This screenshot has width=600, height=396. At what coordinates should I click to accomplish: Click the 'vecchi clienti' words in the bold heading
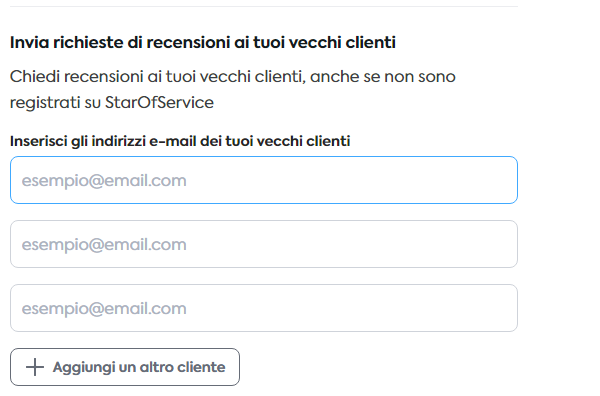[x=342, y=42]
